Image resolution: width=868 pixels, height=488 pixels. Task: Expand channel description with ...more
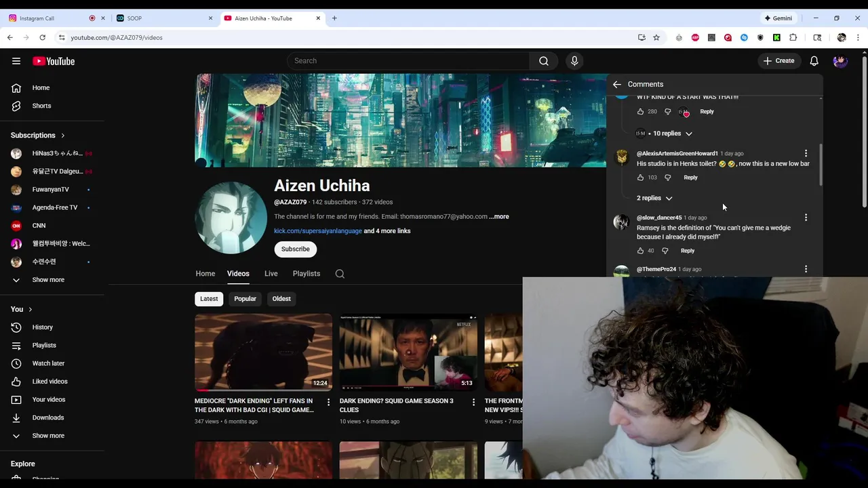tap(500, 217)
